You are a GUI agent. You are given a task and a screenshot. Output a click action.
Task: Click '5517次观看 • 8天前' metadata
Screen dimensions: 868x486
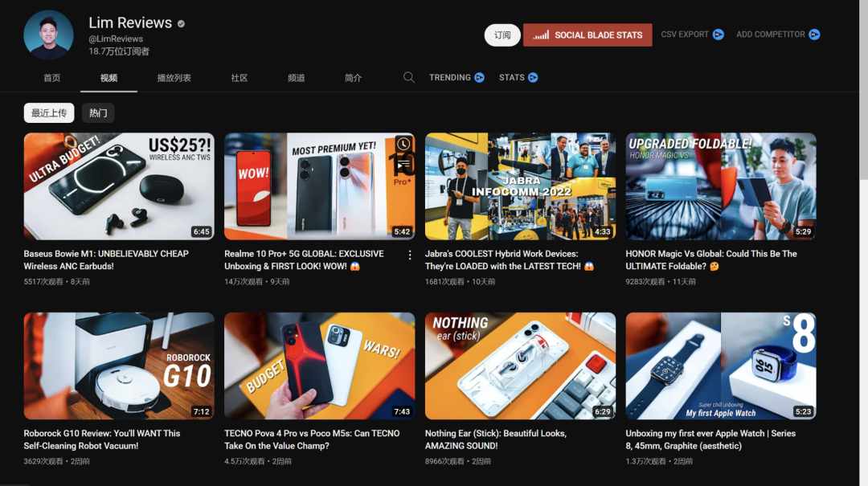pos(56,282)
